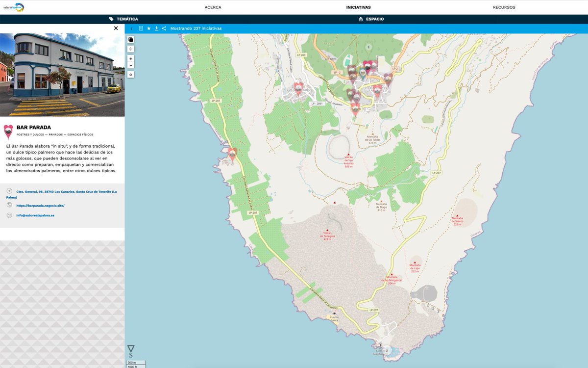This screenshot has width=588, height=368.
Task: Click the download icon in the toolbar
Action: tap(157, 28)
